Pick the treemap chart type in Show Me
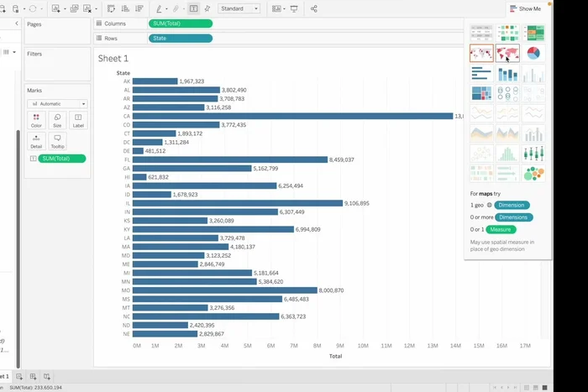The width and height of the screenshot is (588, 392). tap(482, 94)
